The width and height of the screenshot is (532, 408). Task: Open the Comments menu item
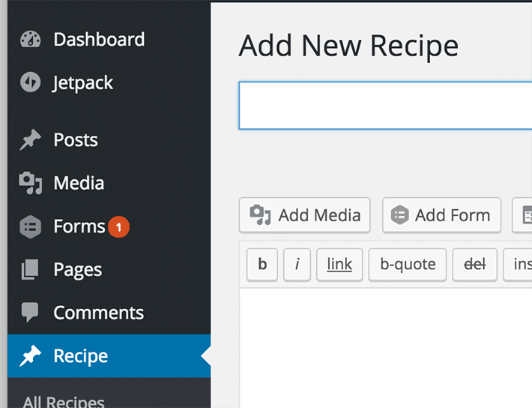pyautogui.click(x=98, y=313)
